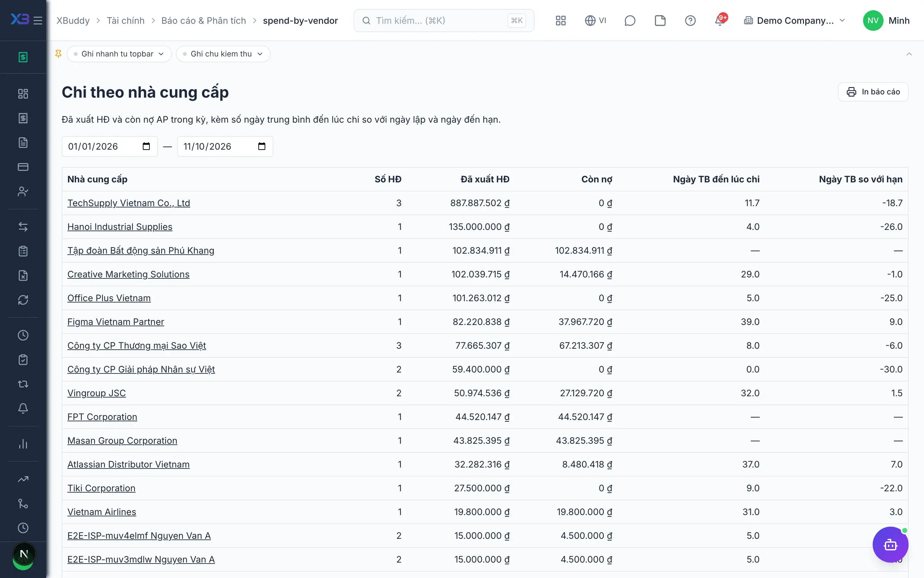
Task: Open the user check icon in sidebar
Action: [23, 191]
